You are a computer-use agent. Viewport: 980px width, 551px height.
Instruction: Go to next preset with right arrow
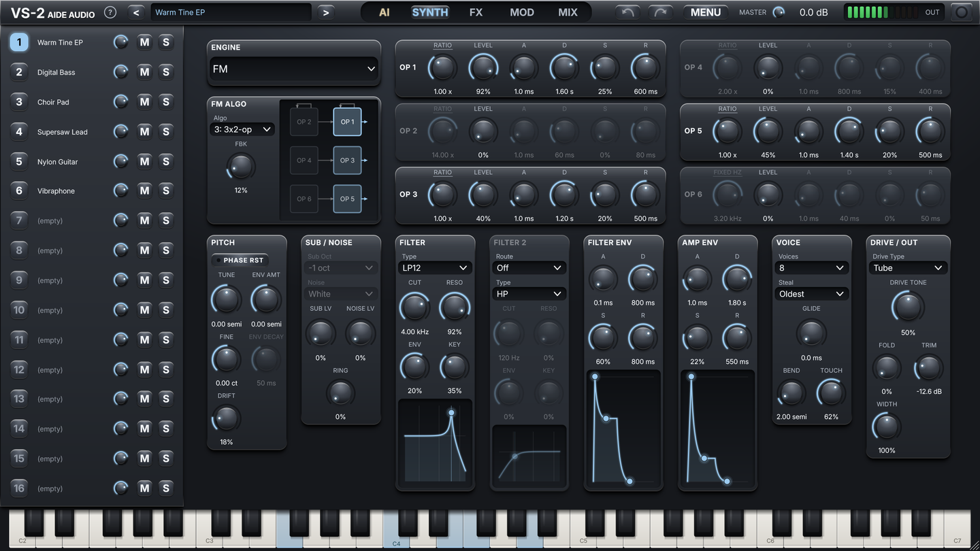click(326, 12)
